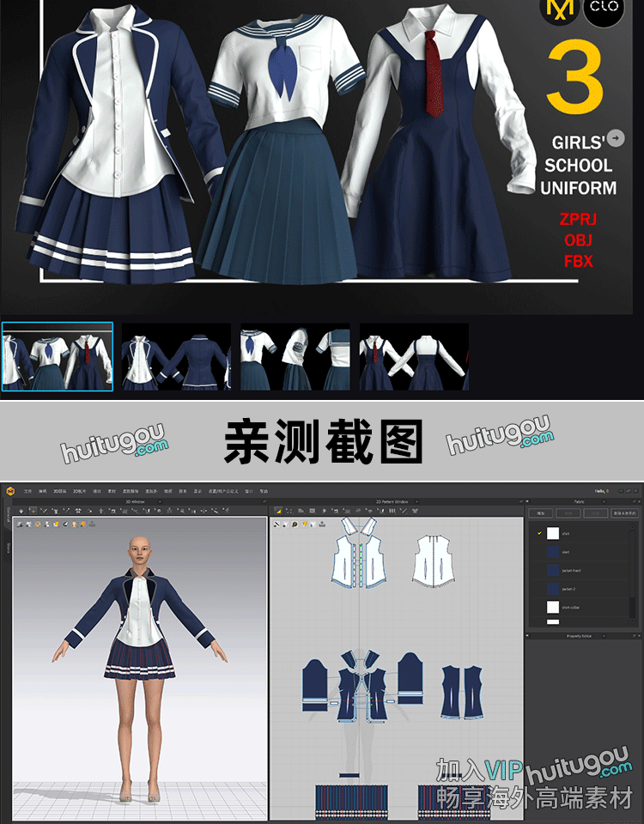Click the Simulate arrow icon in 3D toolbar
Screen dimensions: 644x824
coord(20,511)
